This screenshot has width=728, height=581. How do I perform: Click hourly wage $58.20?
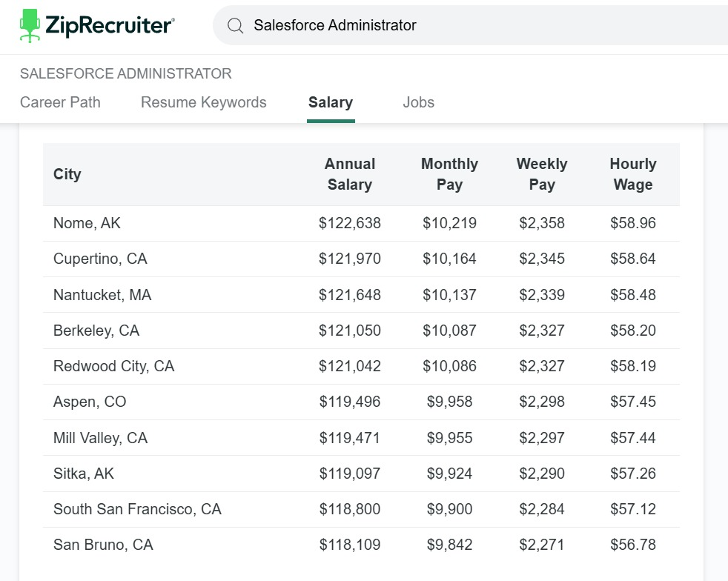point(633,331)
